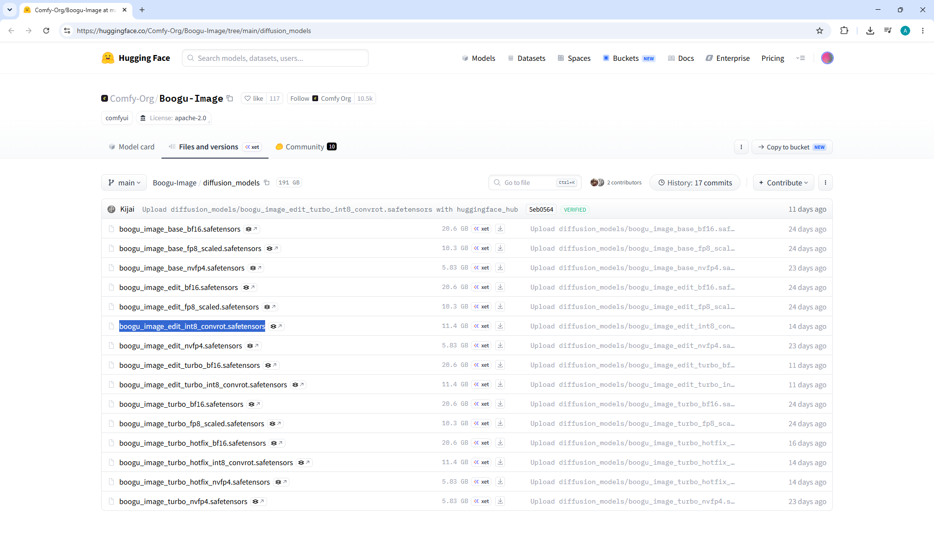
Task: Download boogu_image_edit_turbo_bf16.safetensors file
Action: tap(500, 365)
